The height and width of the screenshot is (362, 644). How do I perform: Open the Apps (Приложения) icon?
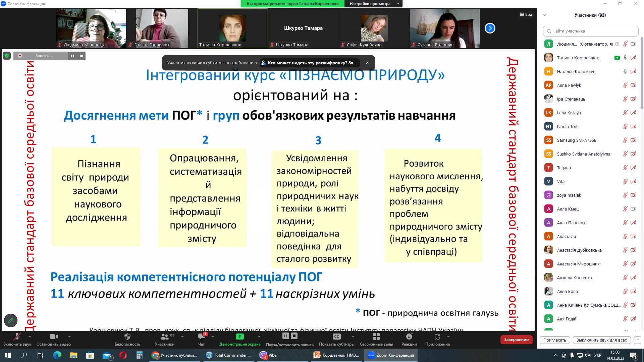pos(437,337)
